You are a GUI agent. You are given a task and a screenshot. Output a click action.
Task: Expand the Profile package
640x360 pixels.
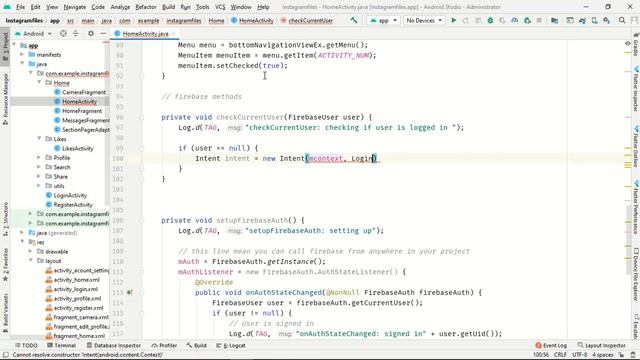[39, 158]
